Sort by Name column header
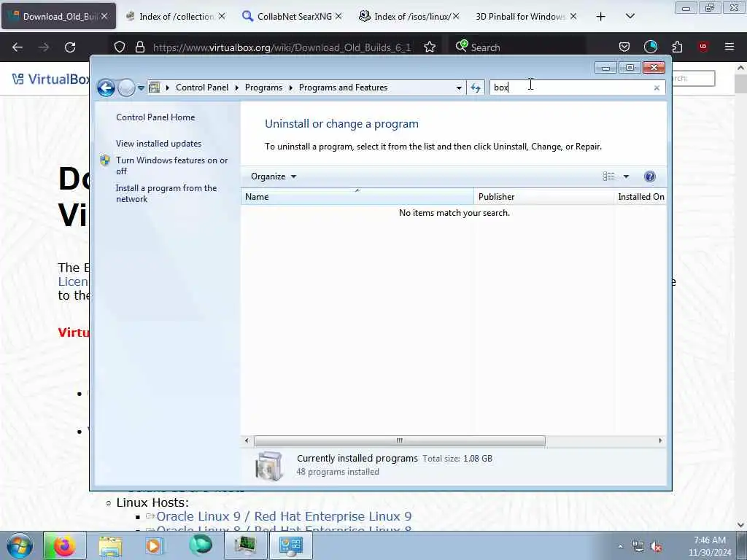The height and width of the screenshot is (560, 747). [357, 197]
